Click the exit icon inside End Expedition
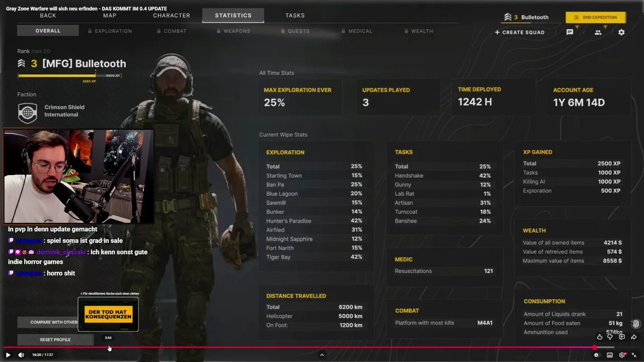 (x=577, y=18)
